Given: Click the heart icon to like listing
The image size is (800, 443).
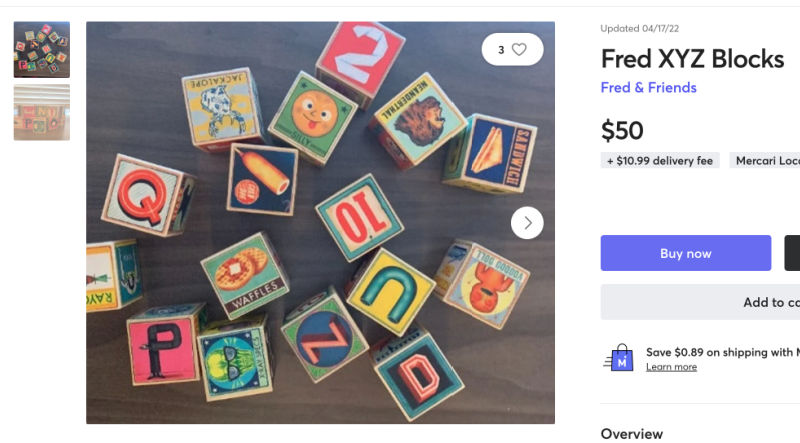Looking at the screenshot, I should coord(519,49).
